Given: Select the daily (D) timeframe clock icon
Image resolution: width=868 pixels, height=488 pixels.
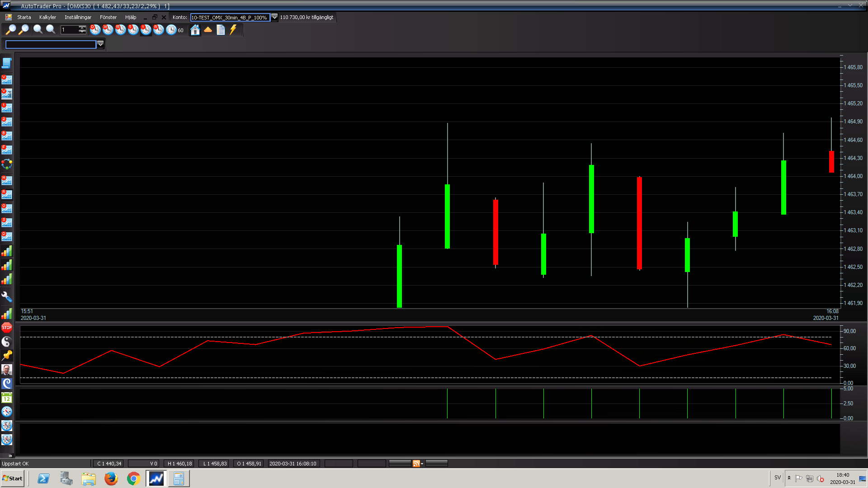Looking at the screenshot, I should point(95,30).
